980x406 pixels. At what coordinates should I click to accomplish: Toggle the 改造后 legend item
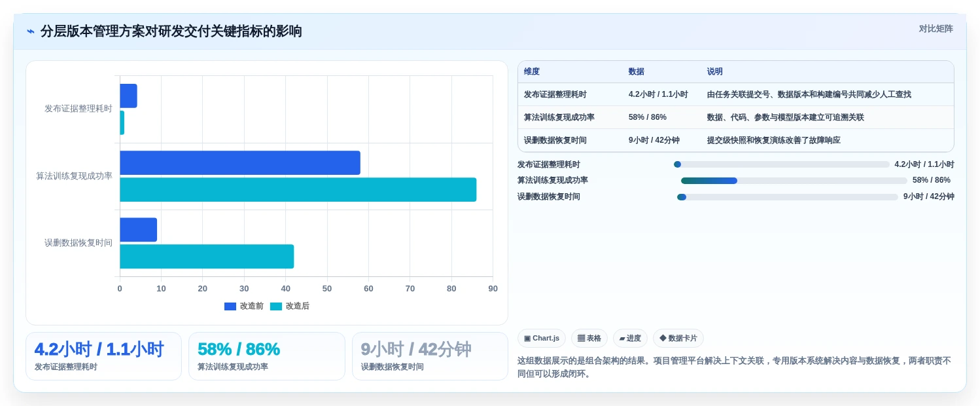(x=290, y=306)
